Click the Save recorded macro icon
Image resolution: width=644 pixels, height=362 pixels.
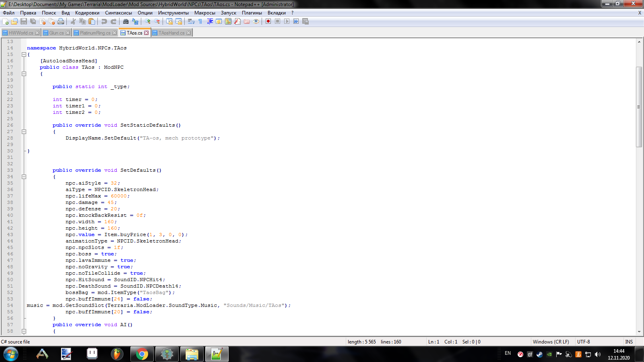pos(305,21)
